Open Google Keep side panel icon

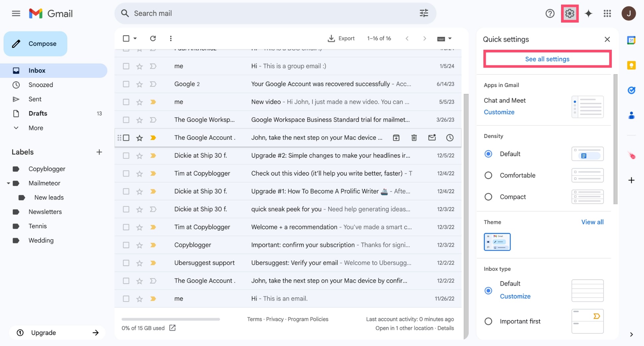[x=631, y=65]
